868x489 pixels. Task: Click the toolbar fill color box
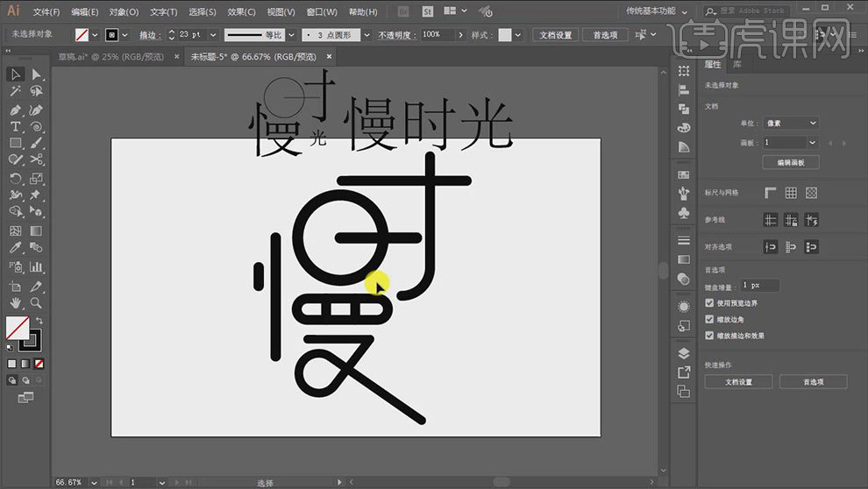[18, 328]
